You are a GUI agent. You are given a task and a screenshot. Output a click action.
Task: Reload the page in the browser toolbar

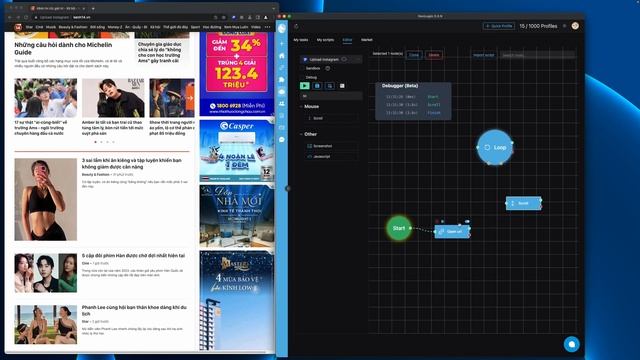point(26,18)
